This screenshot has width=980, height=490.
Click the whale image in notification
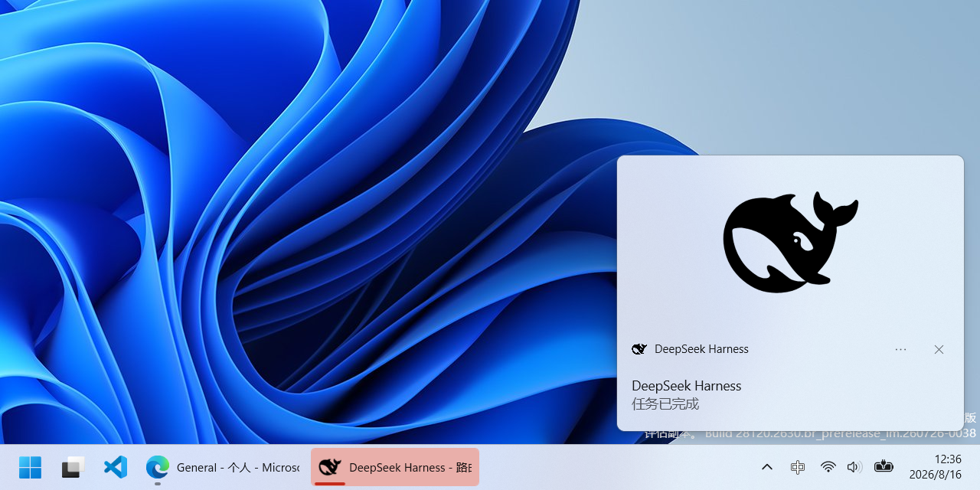pyautogui.click(x=790, y=242)
